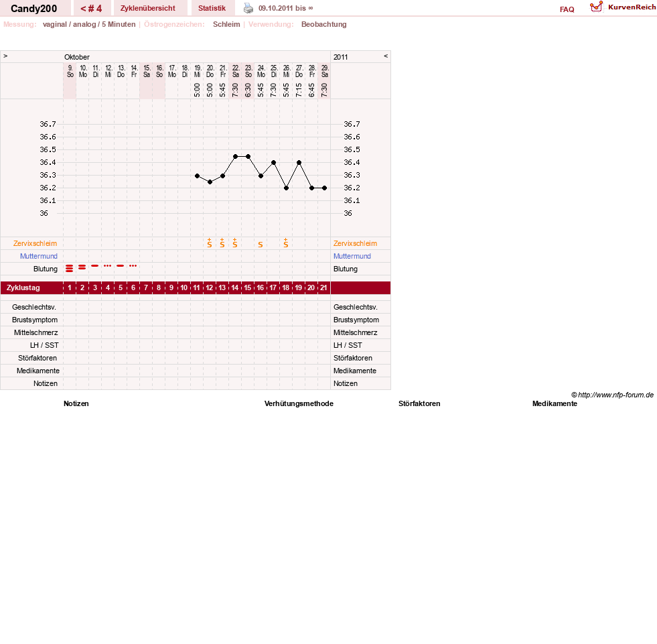
Task: Click the '<' arrow next to 2011
Action: [x=386, y=56]
